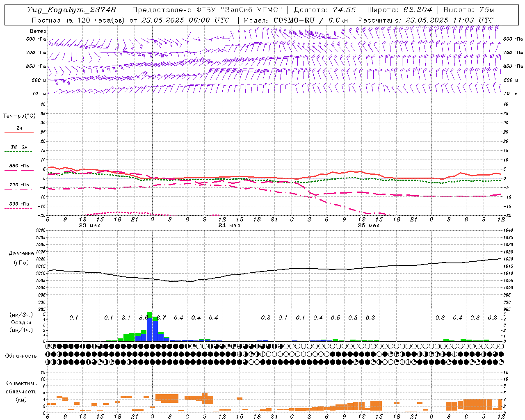Select the 'Долгота: 74.55' header text

point(325,10)
